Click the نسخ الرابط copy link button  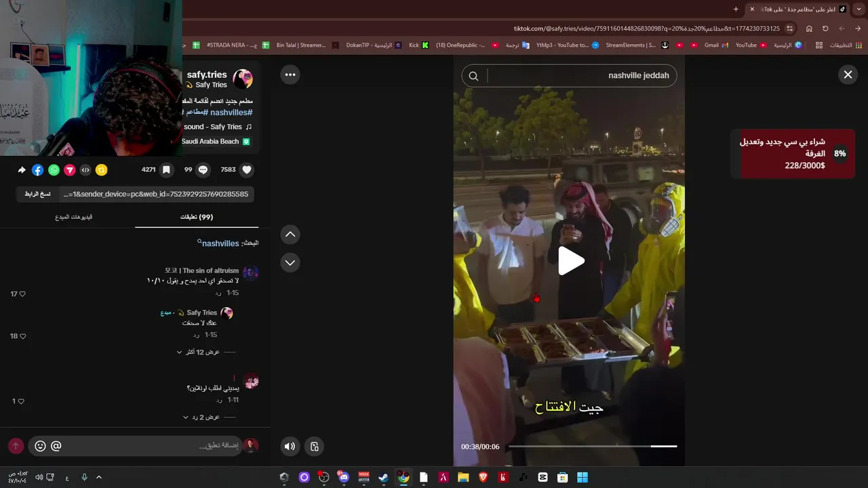[38, 194]
